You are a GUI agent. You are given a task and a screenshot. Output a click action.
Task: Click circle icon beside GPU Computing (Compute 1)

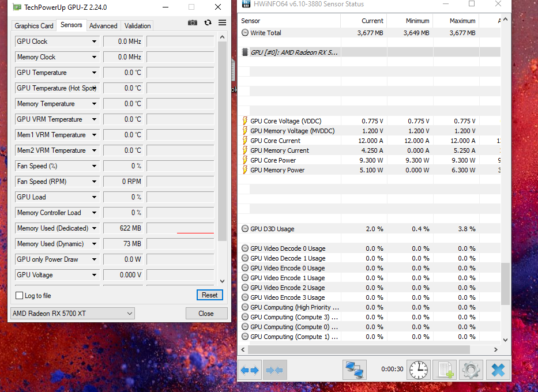click(x=245, y=337)
